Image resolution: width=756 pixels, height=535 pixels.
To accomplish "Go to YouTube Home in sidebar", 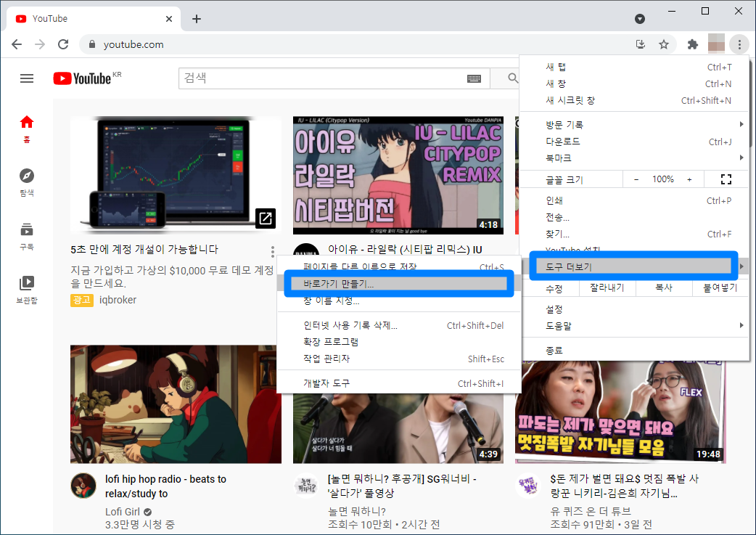I will [27, 128].
